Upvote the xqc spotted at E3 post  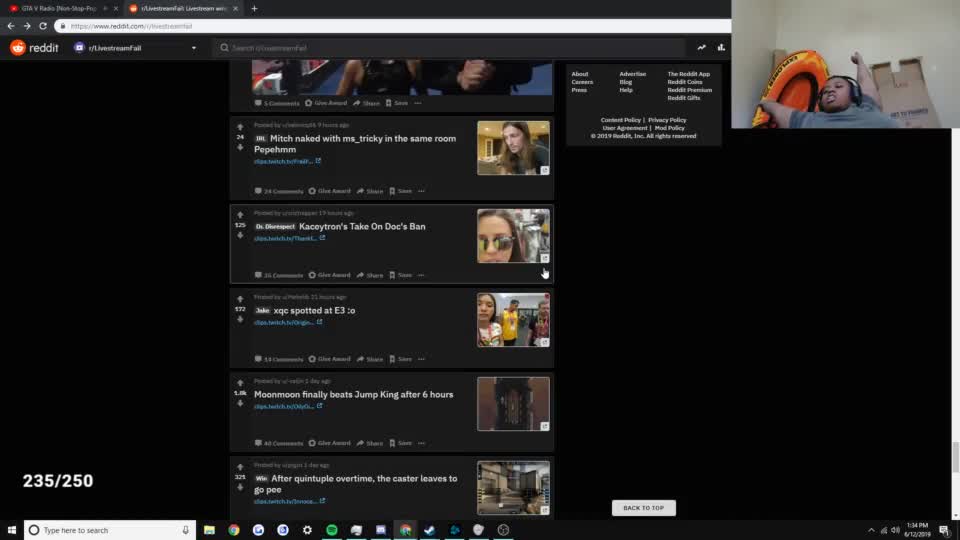[240, 299]
